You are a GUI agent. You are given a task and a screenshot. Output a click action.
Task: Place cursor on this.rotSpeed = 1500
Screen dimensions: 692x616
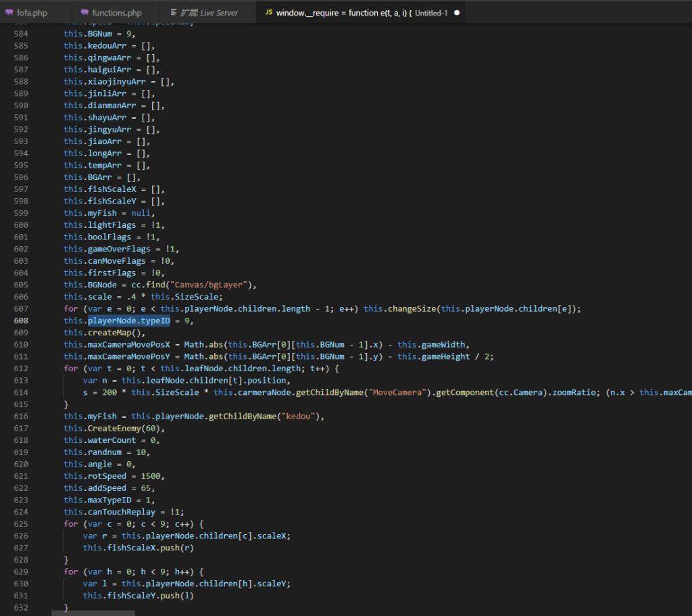tap(114, 476)
